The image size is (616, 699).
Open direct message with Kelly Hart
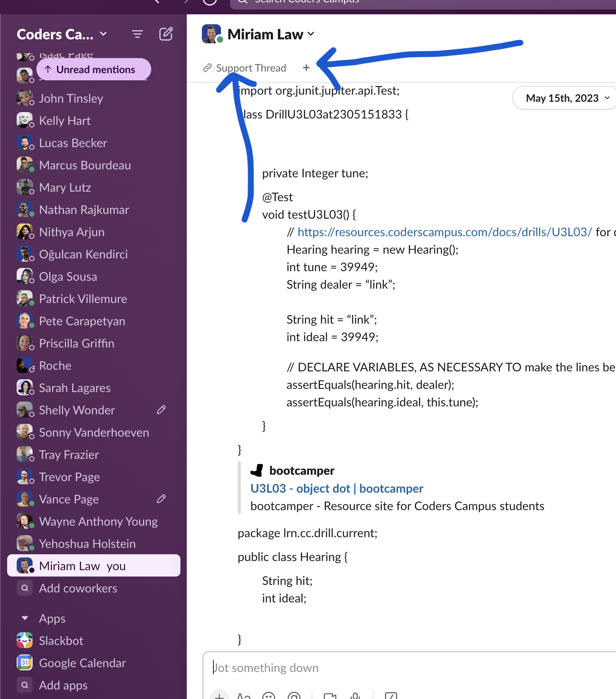[94, 120]
